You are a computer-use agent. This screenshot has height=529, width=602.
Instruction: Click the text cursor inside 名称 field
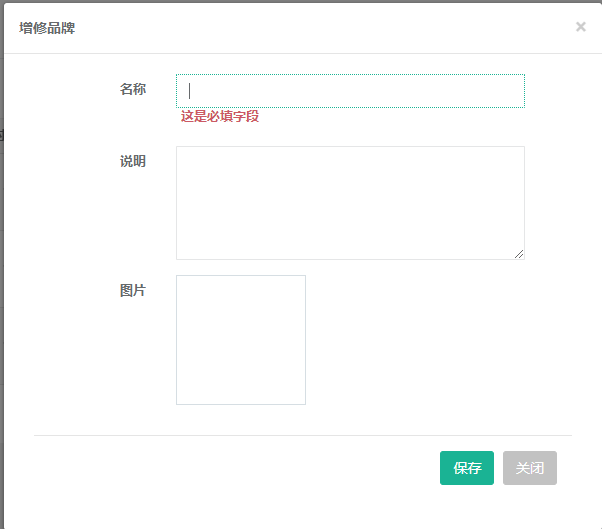pyautogui.click(x=190, y=91)
